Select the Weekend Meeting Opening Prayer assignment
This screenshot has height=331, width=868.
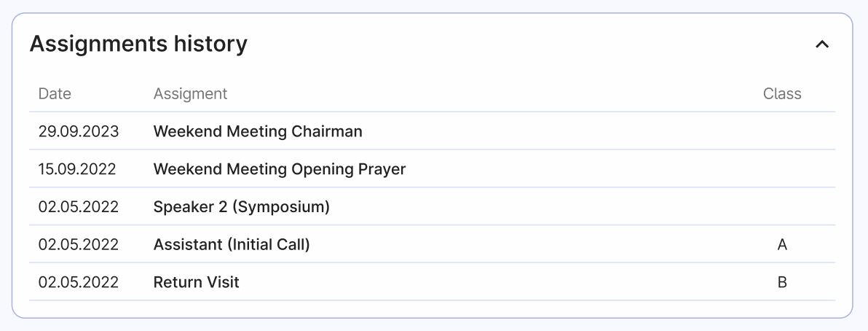280,170
